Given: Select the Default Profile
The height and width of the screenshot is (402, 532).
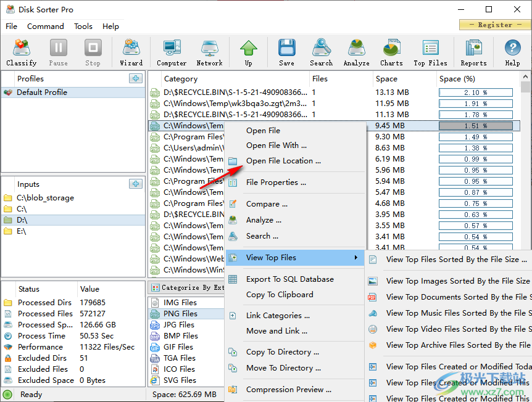Looking at the screenshot, I should coord(73,92).
